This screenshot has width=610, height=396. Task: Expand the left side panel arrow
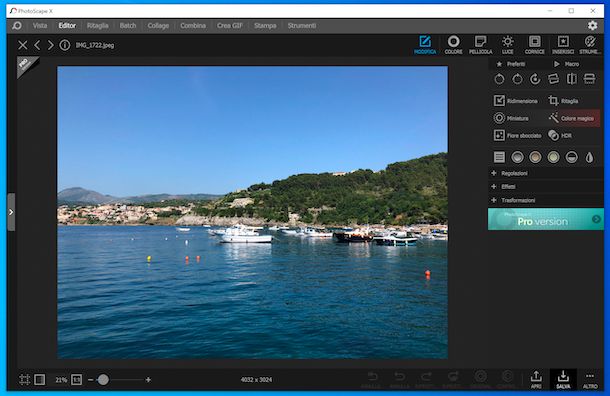click(x=11, y=212)
